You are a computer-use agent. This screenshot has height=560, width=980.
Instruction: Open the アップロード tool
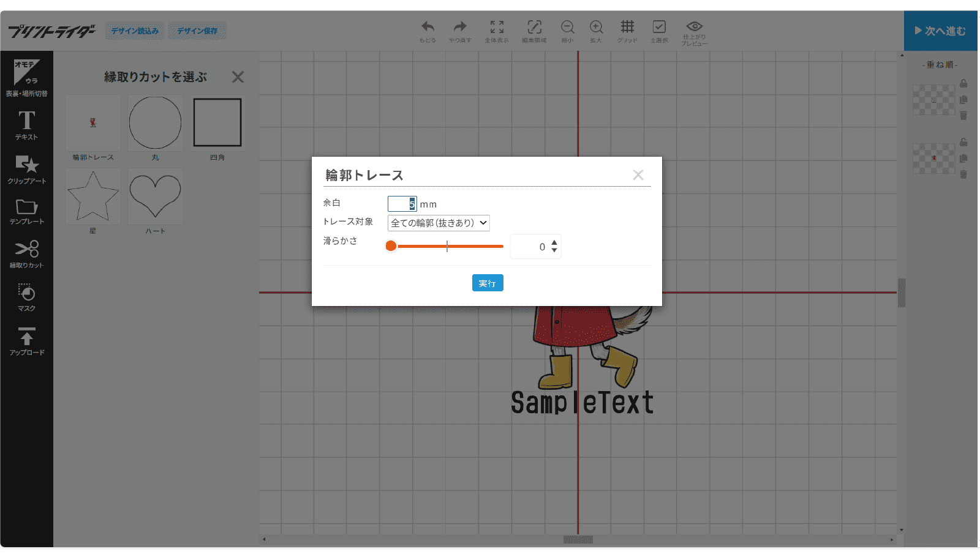(26, 341)
